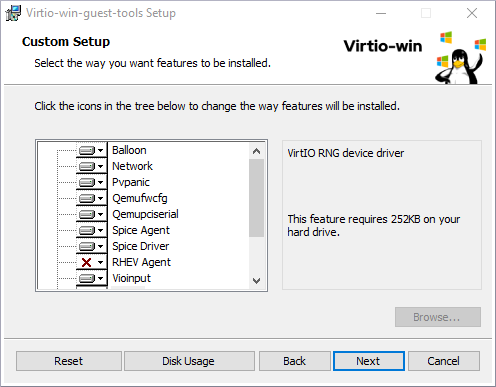Image resolution: width=496 pixels, height=387 pixels.
Task: Open install-state dropdown icon for Vioinput
Action: coord(92,278)
